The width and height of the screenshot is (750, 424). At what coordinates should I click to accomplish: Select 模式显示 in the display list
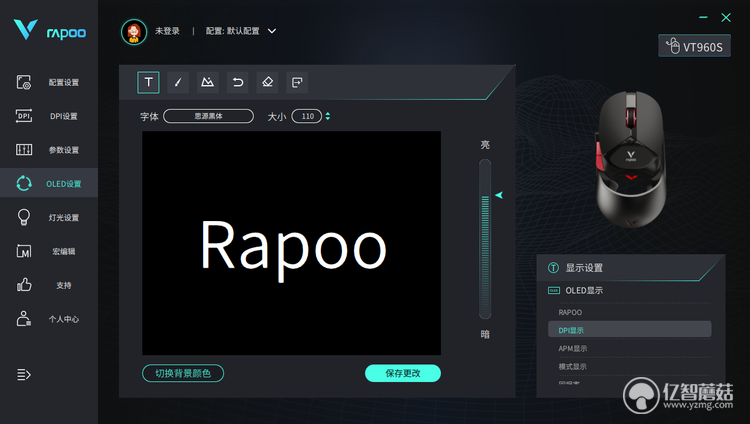tap(629, 367)
